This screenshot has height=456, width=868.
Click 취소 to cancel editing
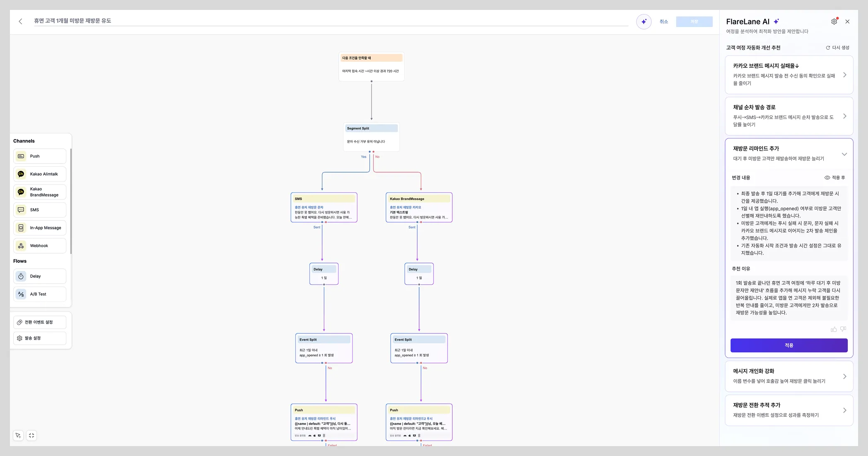(664, 22)
